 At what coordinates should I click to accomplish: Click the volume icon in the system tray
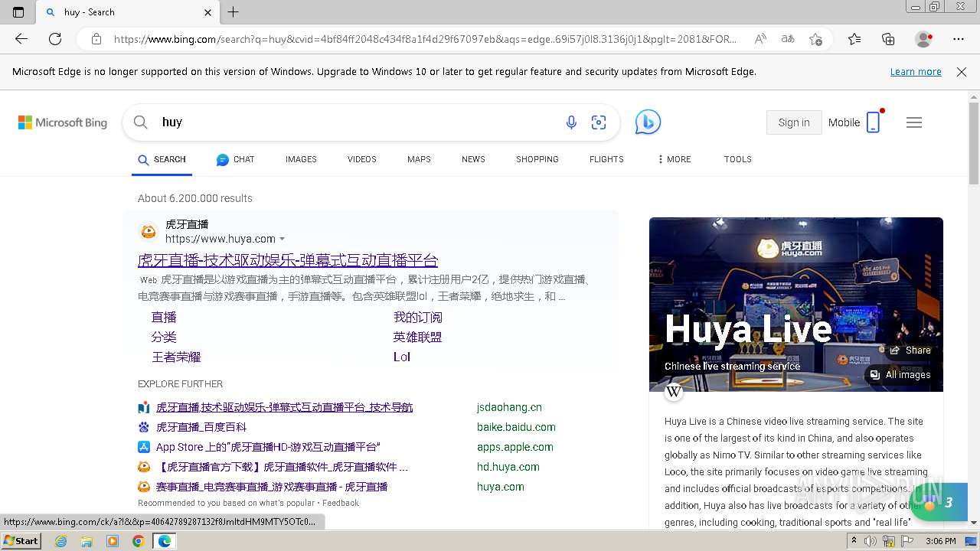pyautogui.click(x=871, y=541)
